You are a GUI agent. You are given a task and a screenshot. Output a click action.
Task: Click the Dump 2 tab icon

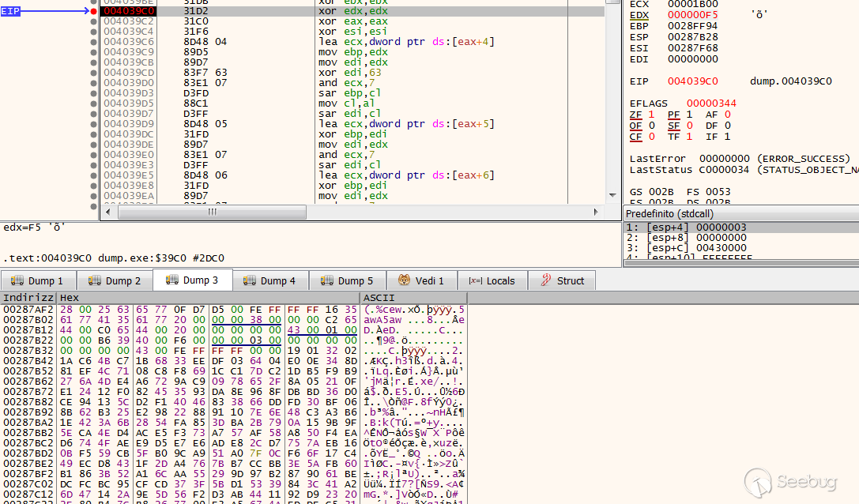(x=95, y=280)
